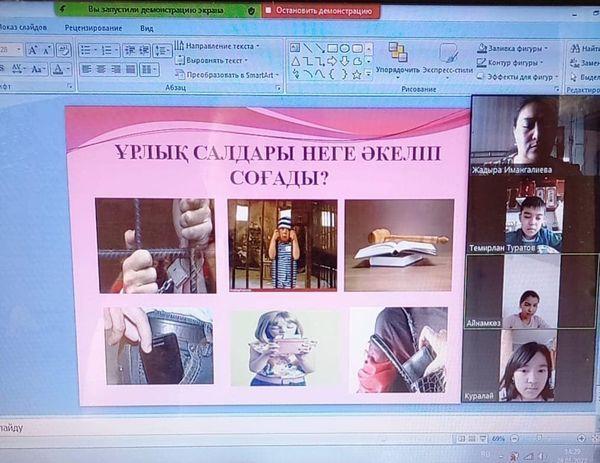
Task: Switch to normal view in status bar
Action: pyautogui.click(x=461, y=439)
